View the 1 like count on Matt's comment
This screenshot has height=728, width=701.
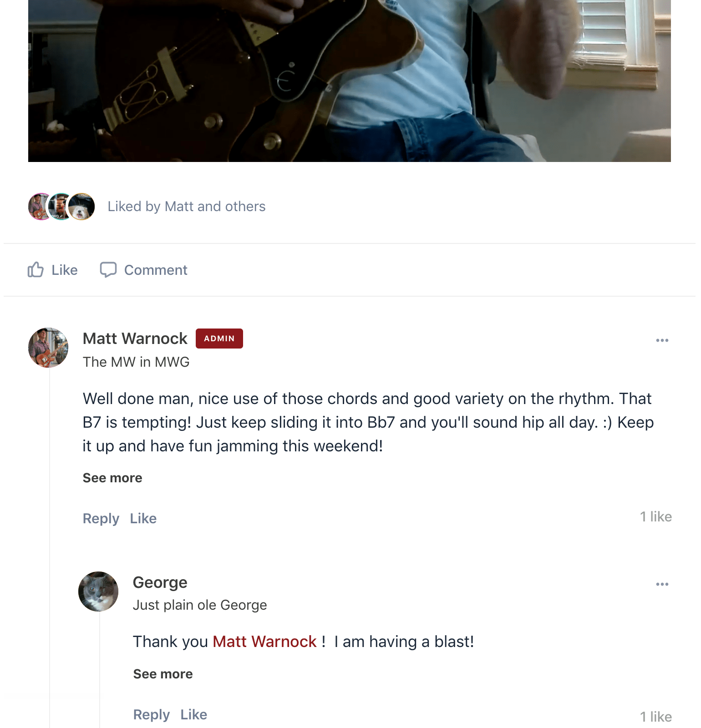coord(656,517)
